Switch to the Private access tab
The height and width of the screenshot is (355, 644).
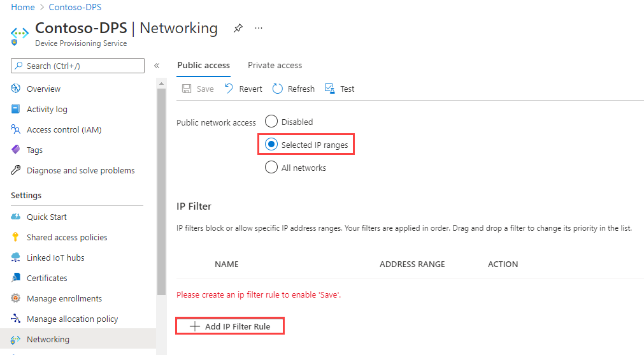tap(275, 66)
